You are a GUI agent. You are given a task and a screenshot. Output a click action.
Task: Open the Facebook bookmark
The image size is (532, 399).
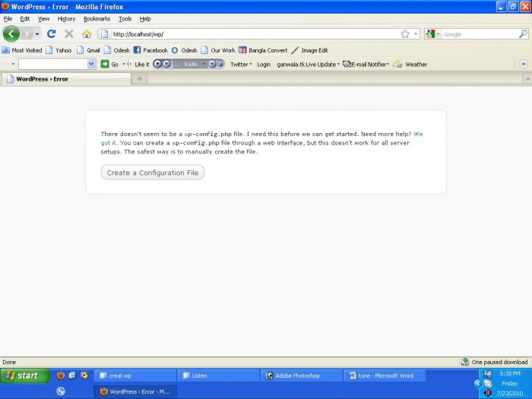pos(150,50)
